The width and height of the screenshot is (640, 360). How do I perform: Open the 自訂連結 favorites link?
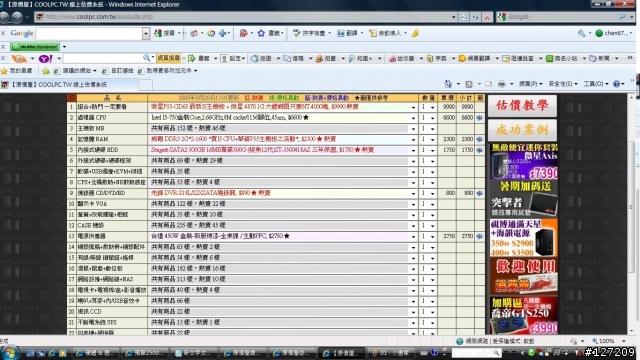118,71
